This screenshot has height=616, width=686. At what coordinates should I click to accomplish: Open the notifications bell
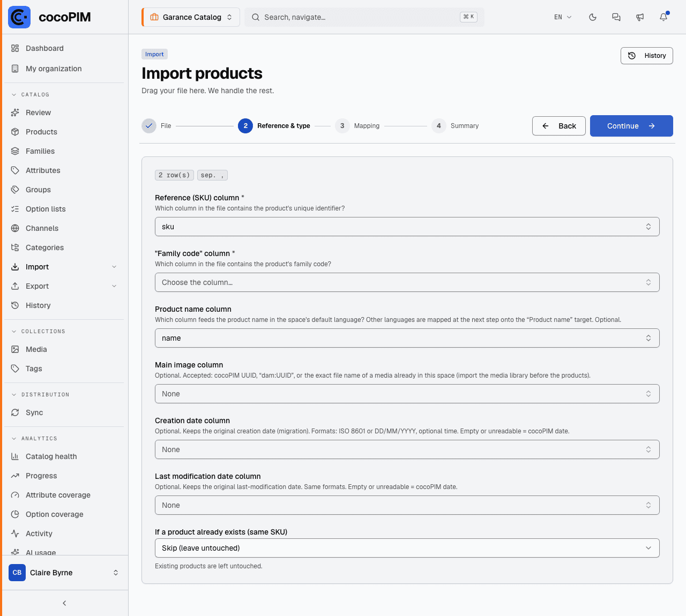point(663,17)
